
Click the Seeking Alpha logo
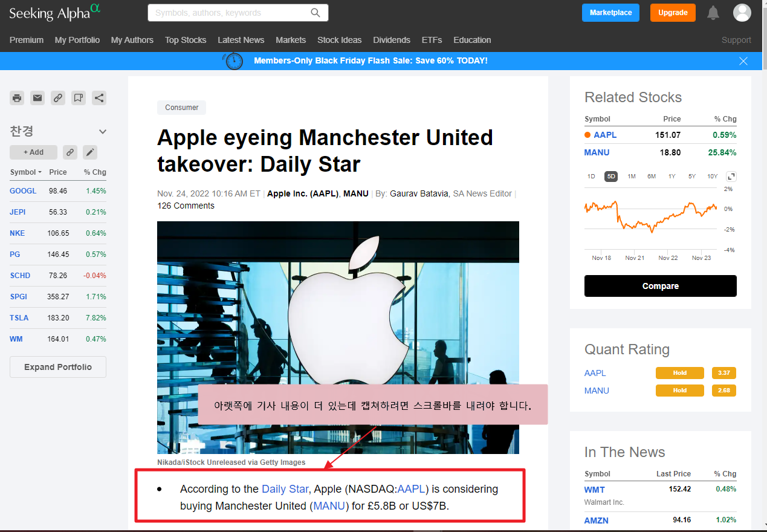[x=54, y=12]
